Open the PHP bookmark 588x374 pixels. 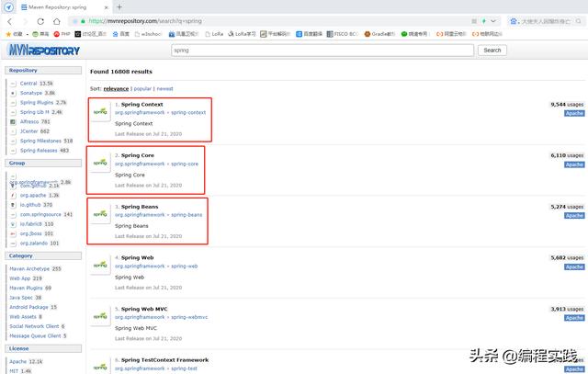coord(62,34)
